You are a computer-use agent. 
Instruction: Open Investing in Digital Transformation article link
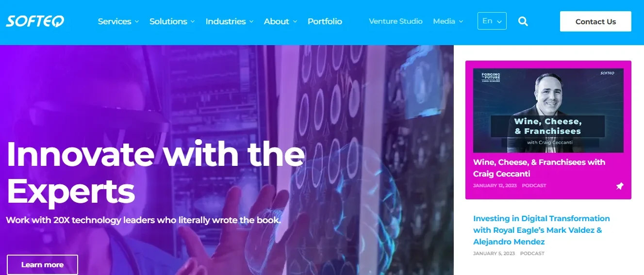coord(542,230)
